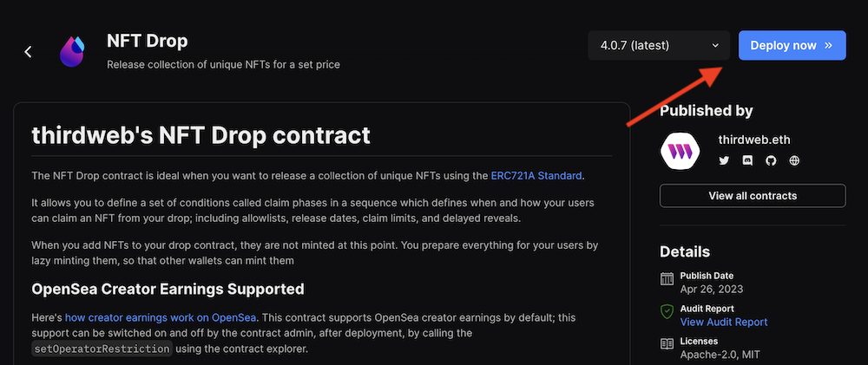This screenshot has width=868, height=365.
Task: Go back using the left chevron arrow
Action: (x=28, y=52)
